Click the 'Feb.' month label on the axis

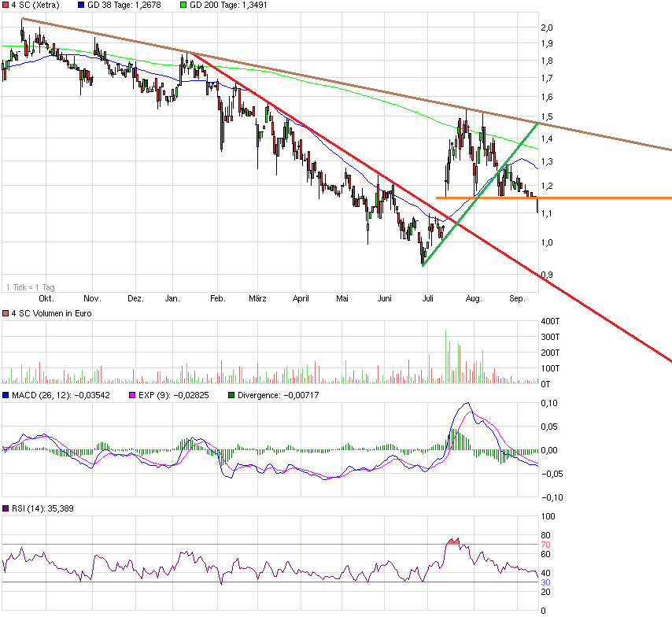point(218,298)
